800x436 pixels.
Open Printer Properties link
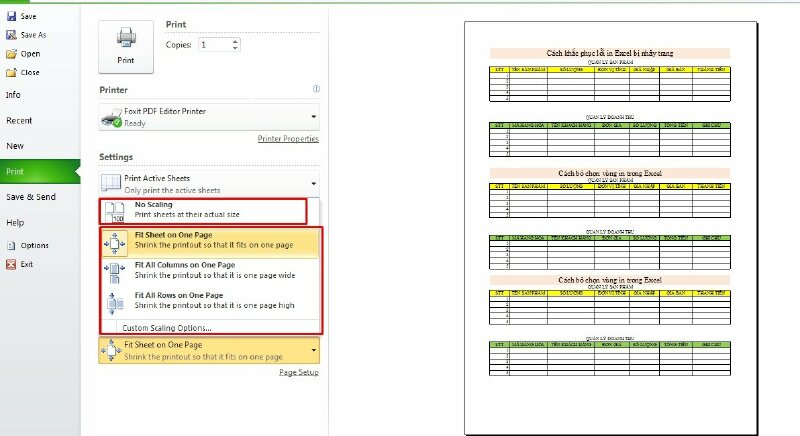click(x=288, y=139)
